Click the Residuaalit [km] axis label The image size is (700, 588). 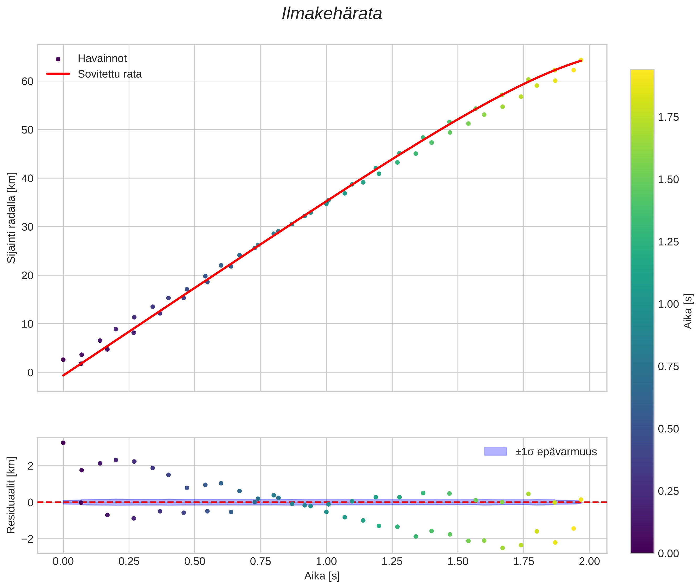pyautogui.click(x=11, y=495)
